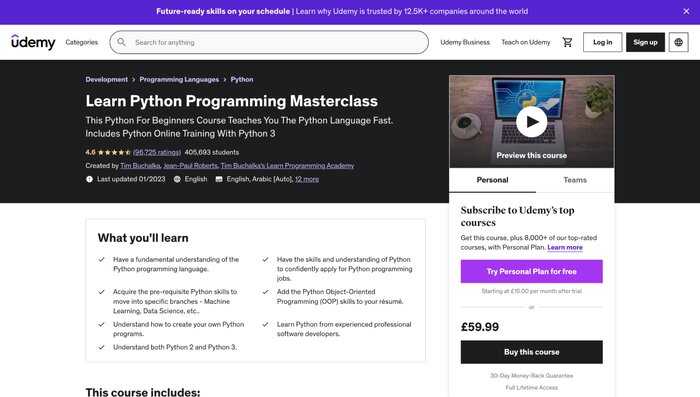This screenshot has width=700, height=397.
Task: Click 'Future-ready skills on your schedule' banner text
Action: (x=223, y=12)
